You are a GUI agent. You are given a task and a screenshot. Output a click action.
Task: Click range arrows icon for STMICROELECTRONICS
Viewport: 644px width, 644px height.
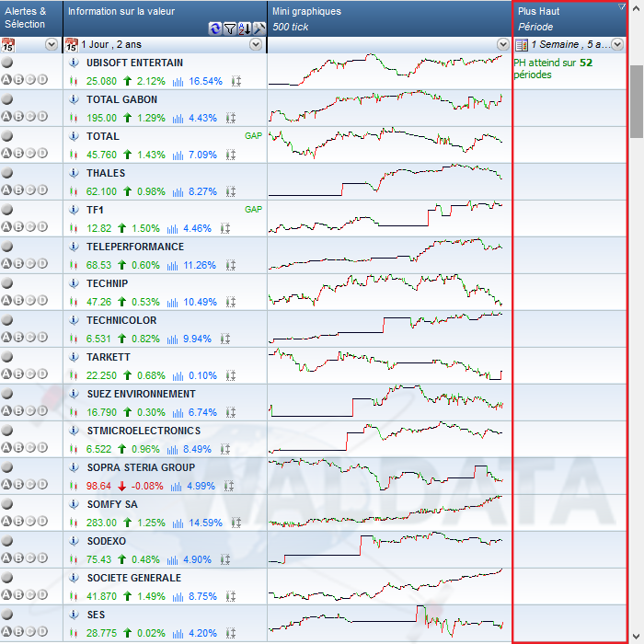225,449
